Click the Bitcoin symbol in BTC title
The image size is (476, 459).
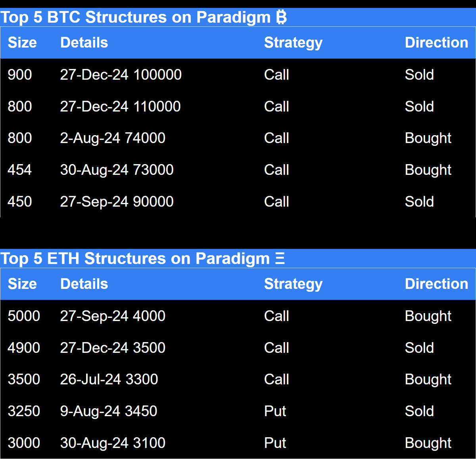point(281,17)
